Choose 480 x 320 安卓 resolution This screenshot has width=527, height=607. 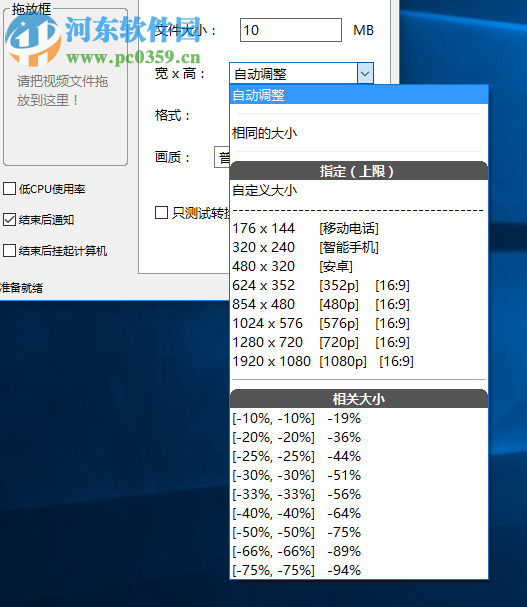[x=359, y=266]
